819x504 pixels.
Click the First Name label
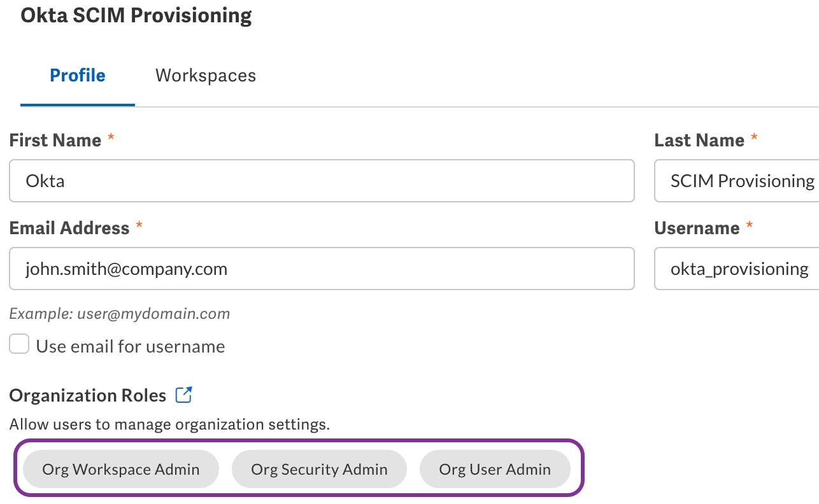55,140
